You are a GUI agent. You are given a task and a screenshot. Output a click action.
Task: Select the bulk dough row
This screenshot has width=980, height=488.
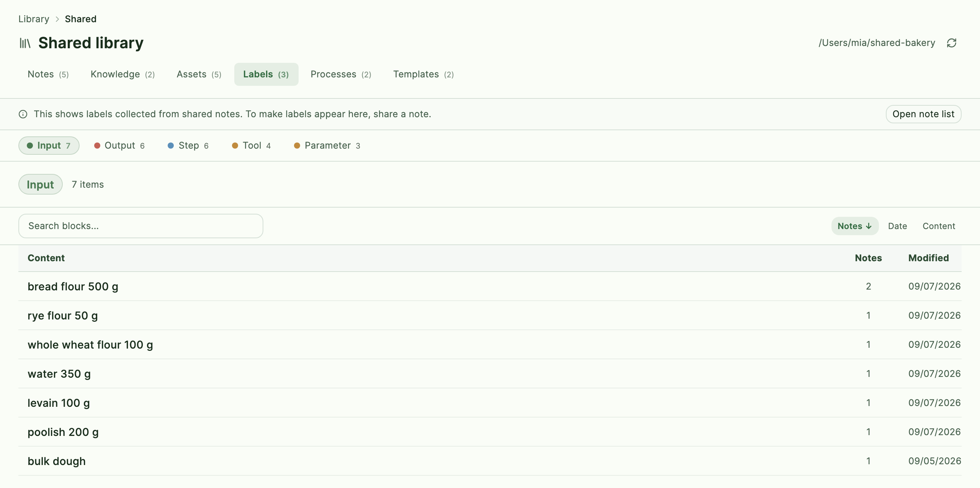[490, 461]
